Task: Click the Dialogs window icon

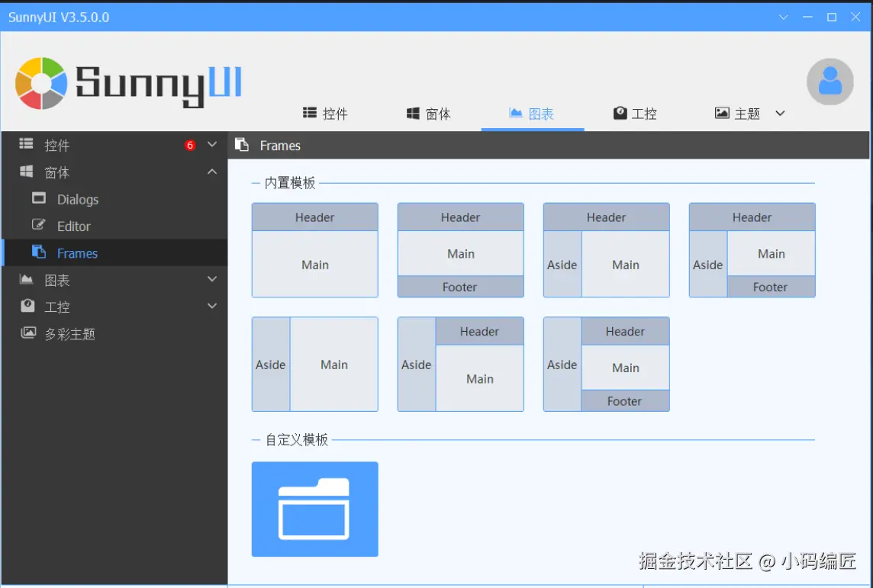Action: tap(39, 198)
